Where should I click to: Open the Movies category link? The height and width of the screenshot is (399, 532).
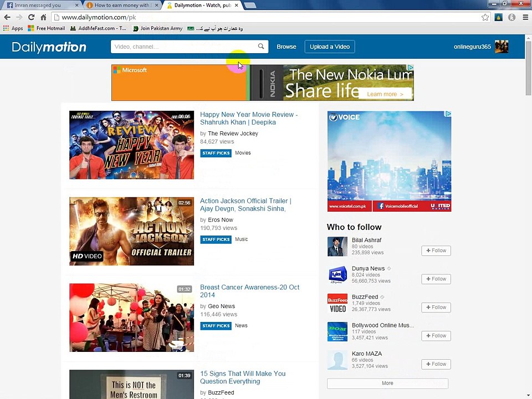243,153
